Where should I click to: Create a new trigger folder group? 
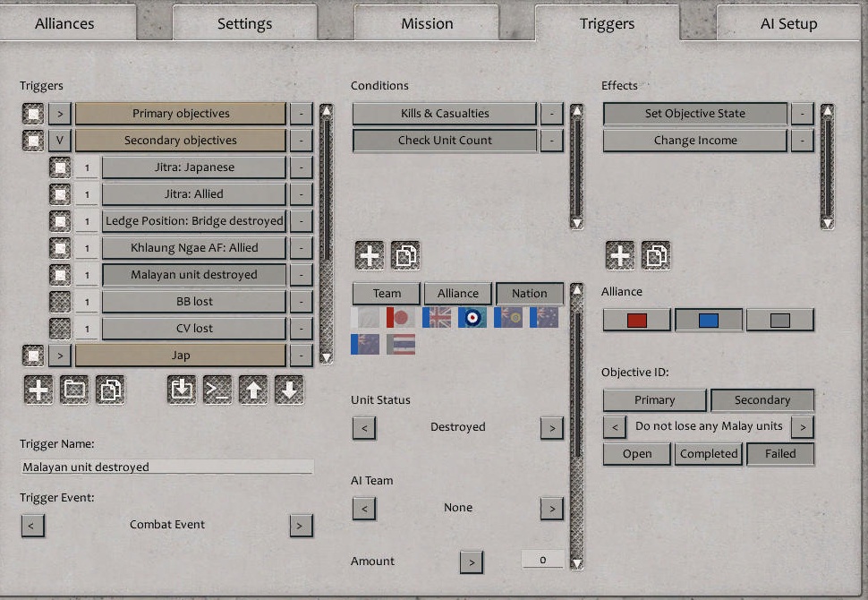(x=74, y=390)
